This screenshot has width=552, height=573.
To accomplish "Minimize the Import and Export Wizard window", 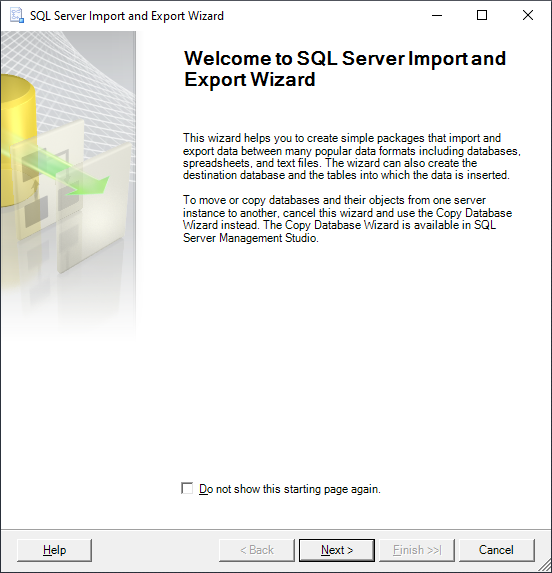I will click(x=437, y=15).
